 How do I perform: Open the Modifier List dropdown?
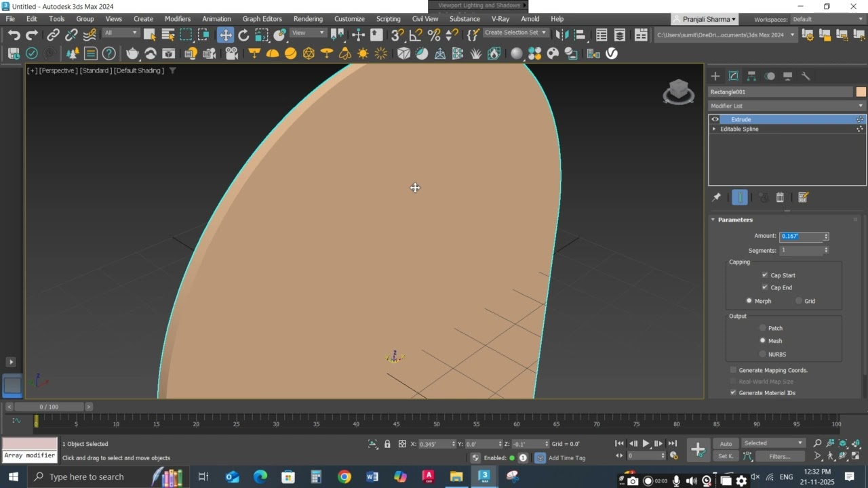point(787,106)
